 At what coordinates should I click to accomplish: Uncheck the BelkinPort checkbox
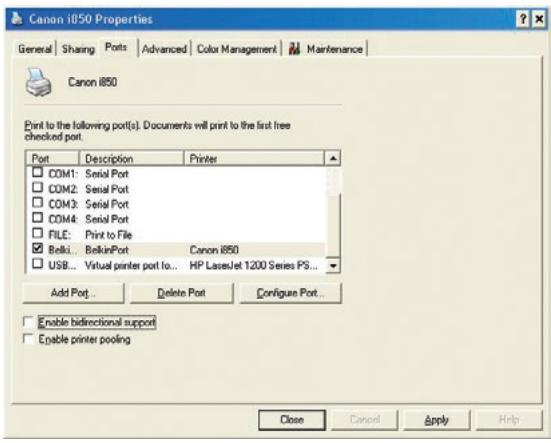(38, 248)
